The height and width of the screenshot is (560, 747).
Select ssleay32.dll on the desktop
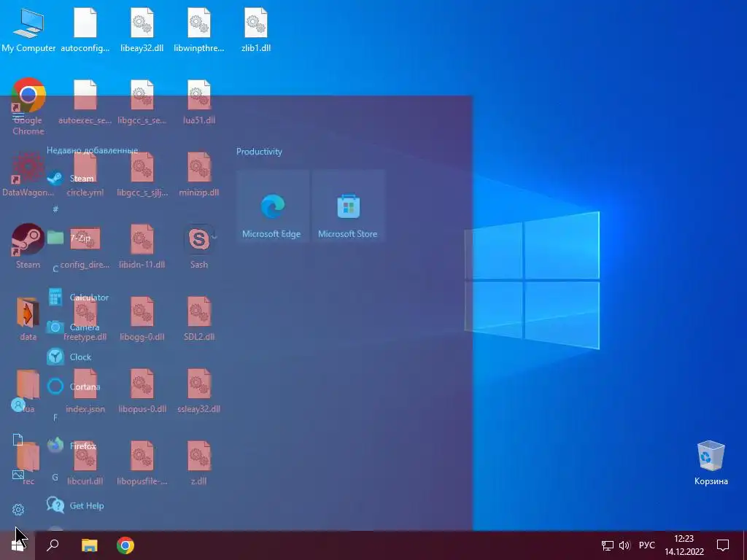pos(198,391)
